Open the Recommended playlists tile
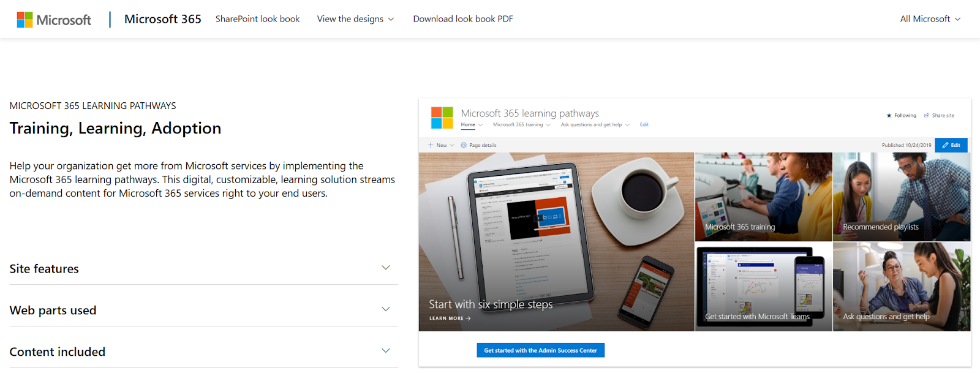The image size is (980, 373). tap(902, 197)
